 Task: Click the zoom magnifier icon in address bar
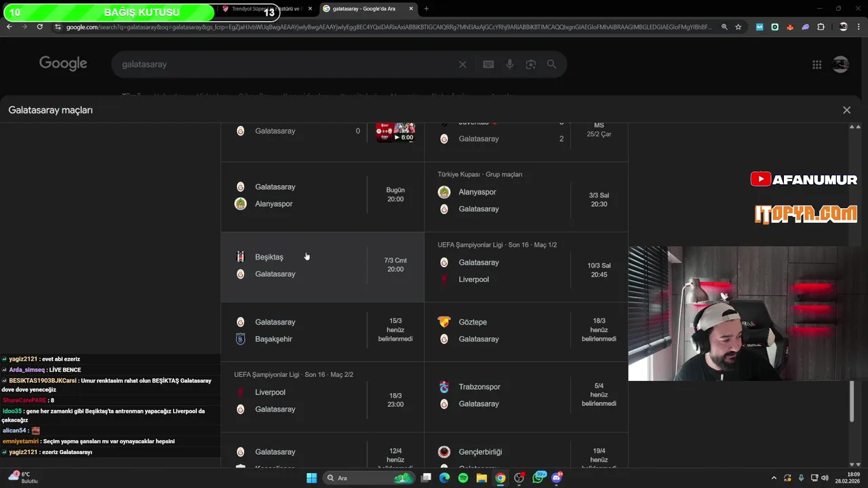coord(724,27)
